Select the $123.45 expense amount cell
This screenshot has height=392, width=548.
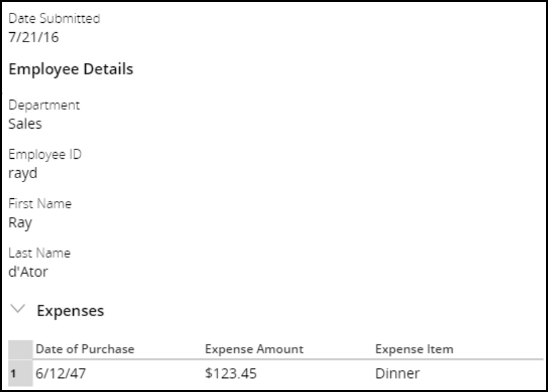coord(230,373)
